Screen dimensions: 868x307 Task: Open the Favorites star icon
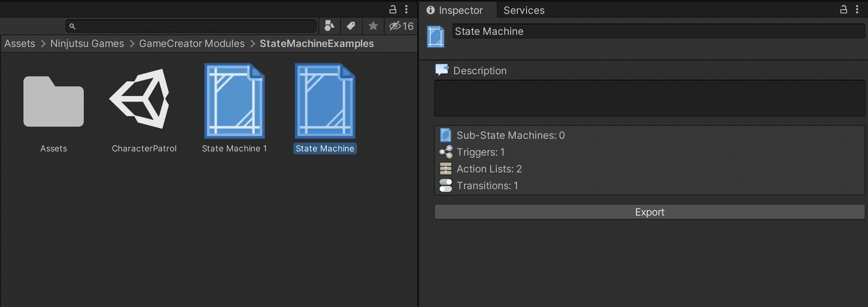373,26
